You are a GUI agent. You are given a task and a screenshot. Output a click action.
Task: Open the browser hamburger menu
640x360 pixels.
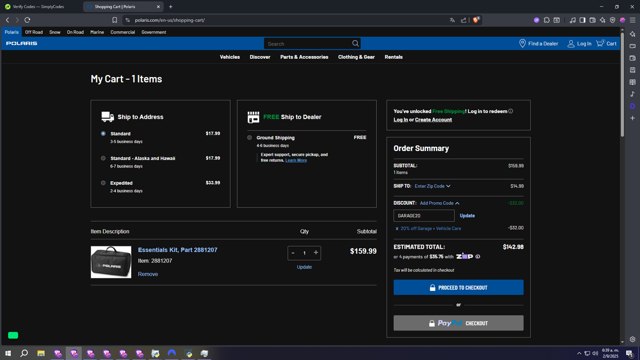[633, 20]
